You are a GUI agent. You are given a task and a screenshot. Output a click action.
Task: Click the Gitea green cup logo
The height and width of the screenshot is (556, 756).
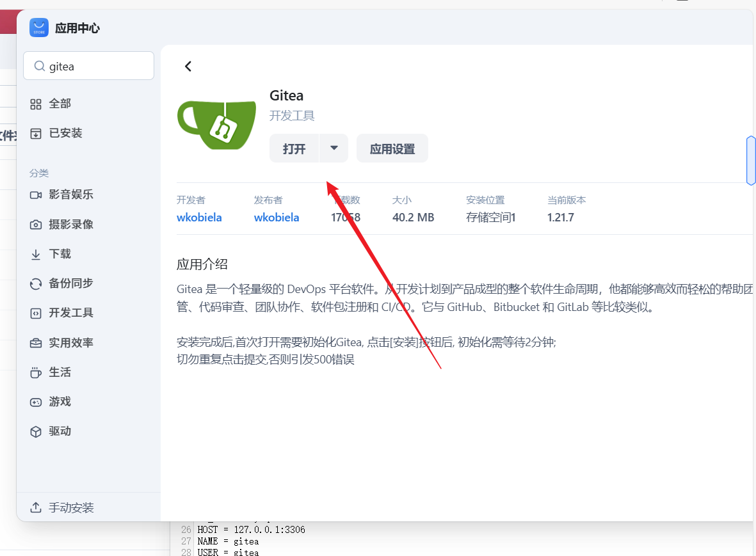pos(217,125)
